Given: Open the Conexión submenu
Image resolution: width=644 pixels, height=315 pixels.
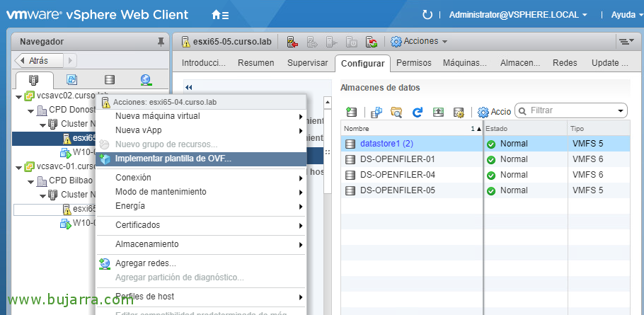Looking at the screenshot, I should point(201,178).
